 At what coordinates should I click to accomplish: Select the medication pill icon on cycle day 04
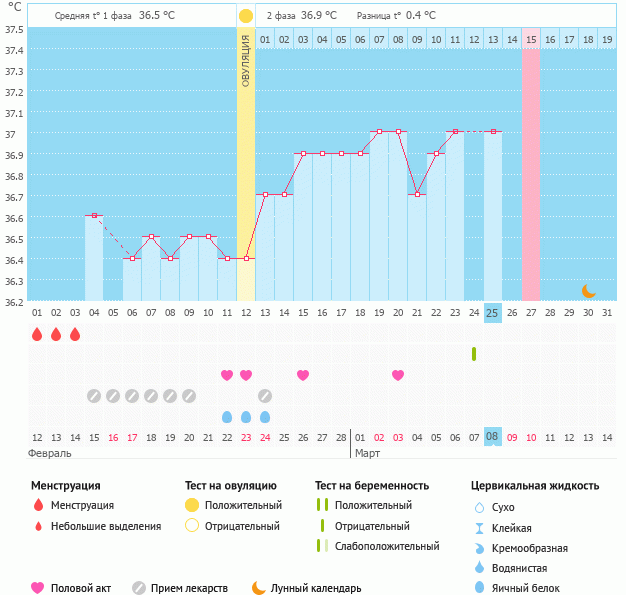[x=94, y=396]
